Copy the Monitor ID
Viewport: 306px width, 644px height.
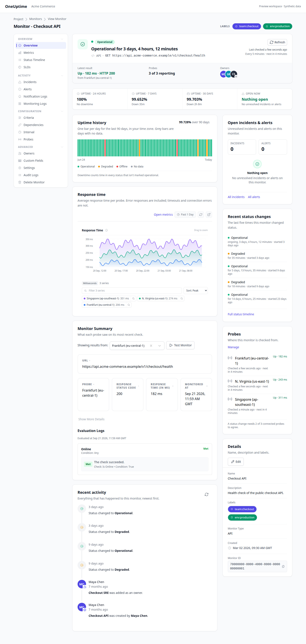283,566
